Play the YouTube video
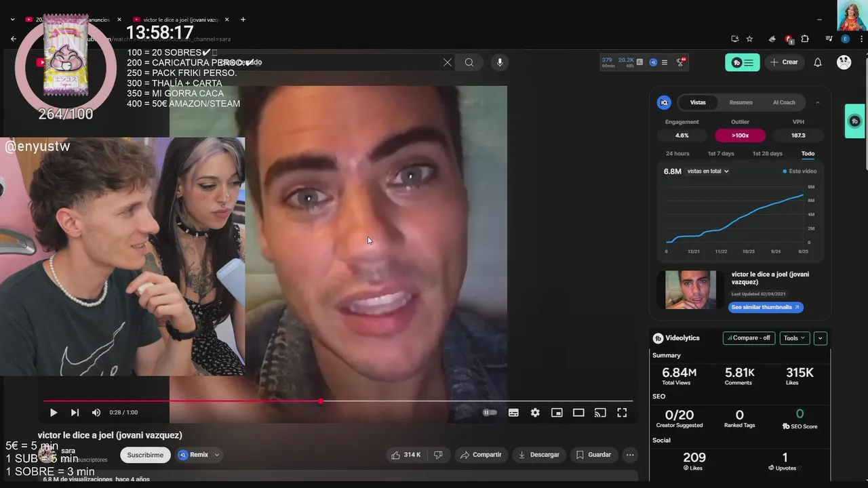Viewport: 868px width, 488px height. pyautogui.click(x=54, y=412)
